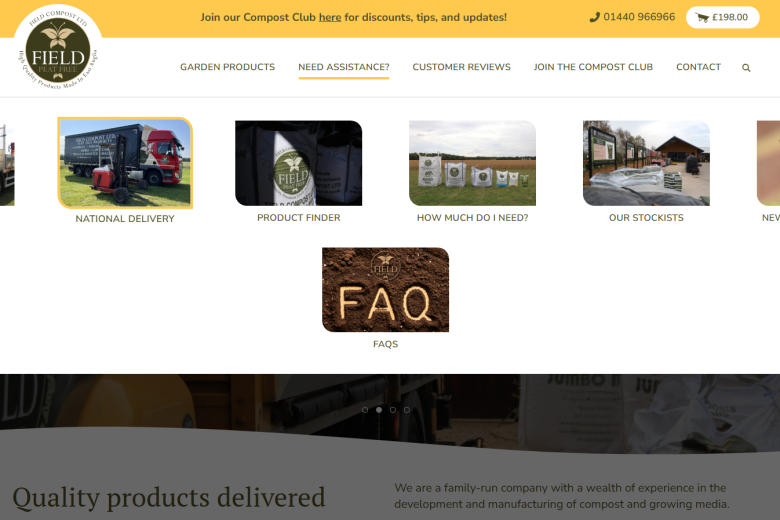Select the second carousel slide dot

click(379, 410)
